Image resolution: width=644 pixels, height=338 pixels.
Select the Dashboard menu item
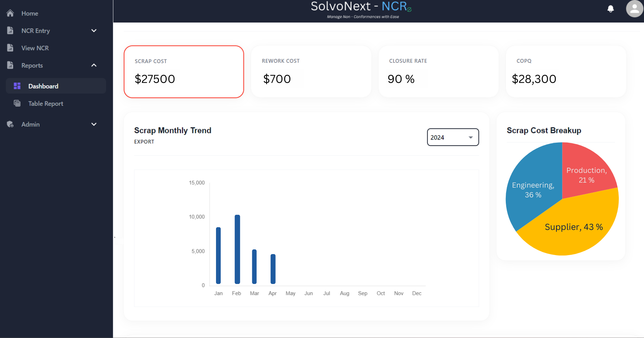coord(44,86)
